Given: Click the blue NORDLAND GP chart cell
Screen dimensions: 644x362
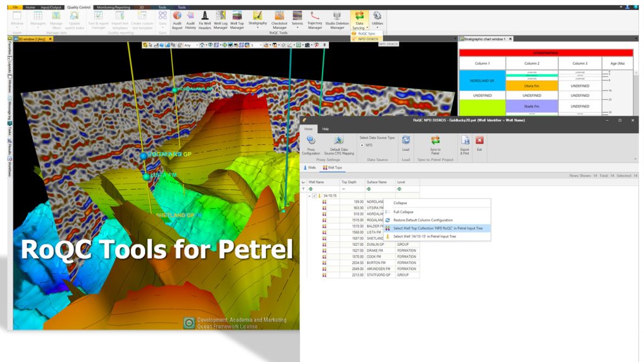Looking at the screenshot, I should click(482, 81).
